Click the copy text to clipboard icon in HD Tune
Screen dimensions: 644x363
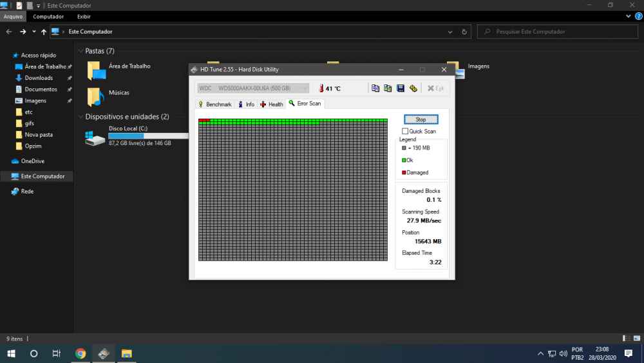(375, 88)
